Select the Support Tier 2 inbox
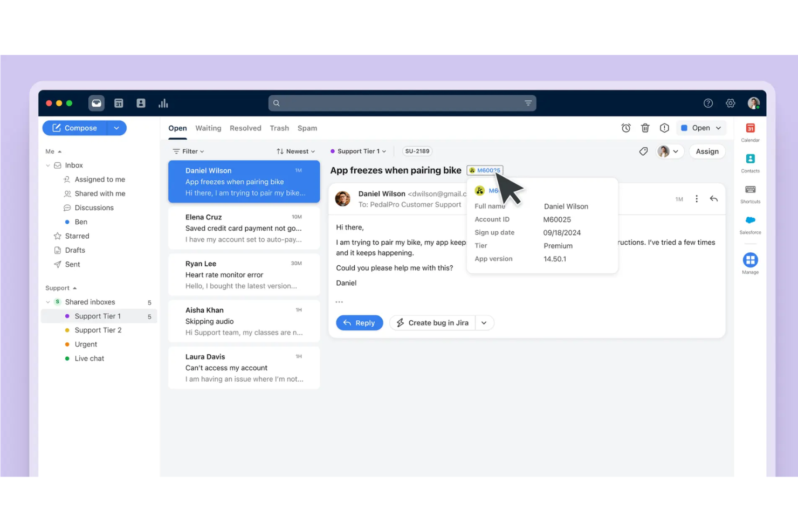The image size is (798, 532). click(98, 330)
